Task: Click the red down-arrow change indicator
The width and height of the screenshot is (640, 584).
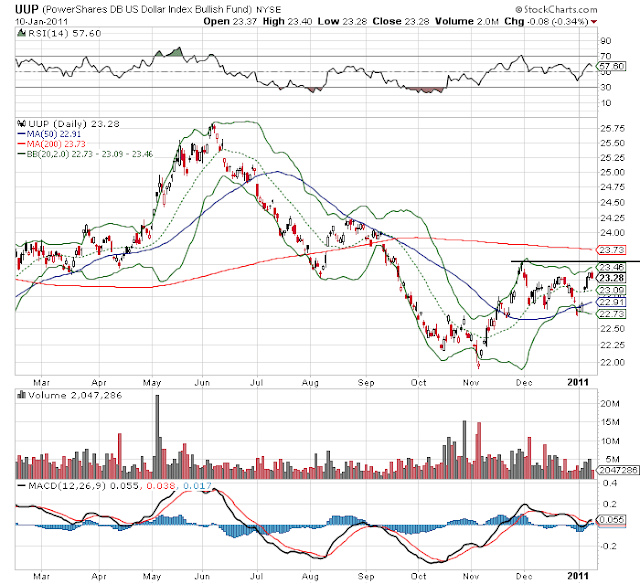Action: click(x=593, y=22)
